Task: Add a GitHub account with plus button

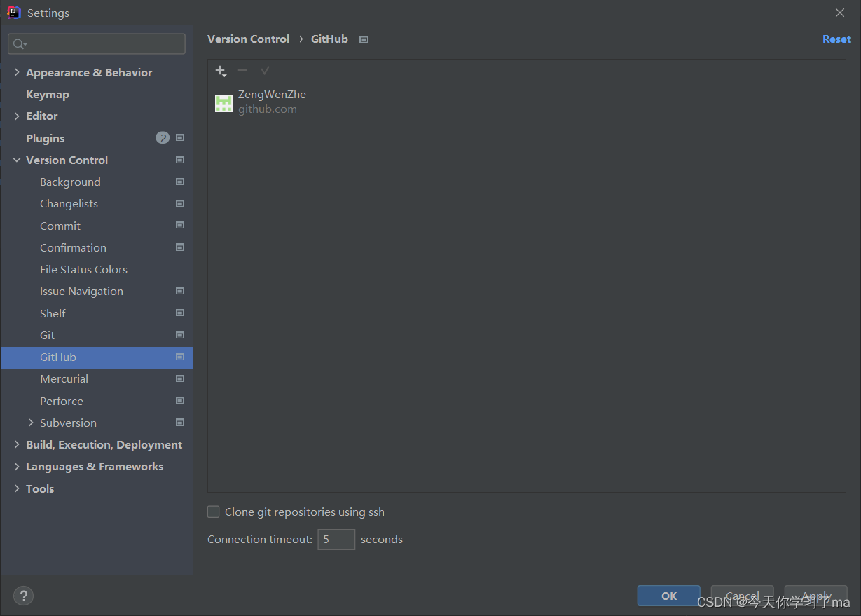Action: click(221, 71)
